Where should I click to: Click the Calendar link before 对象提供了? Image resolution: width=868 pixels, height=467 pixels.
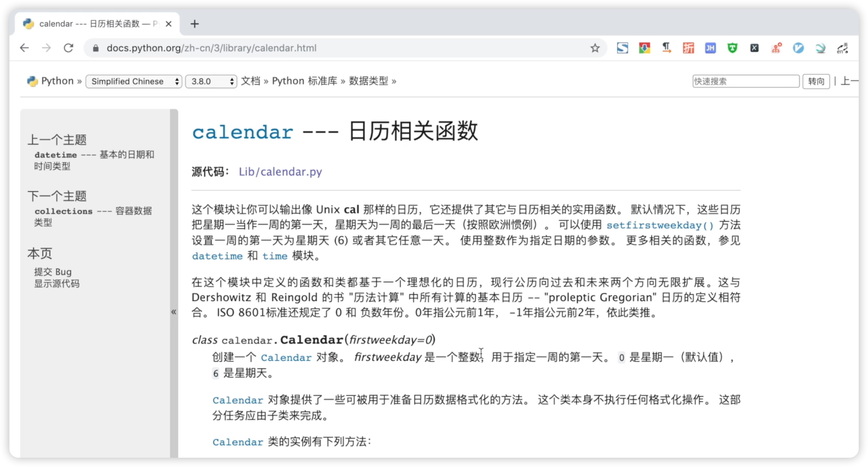tap(237, 400)
